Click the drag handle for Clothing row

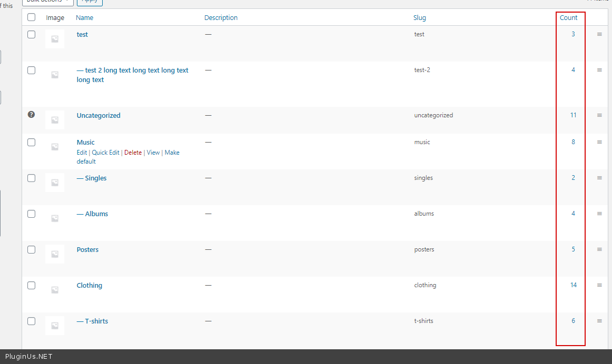(x=599, y=286)
